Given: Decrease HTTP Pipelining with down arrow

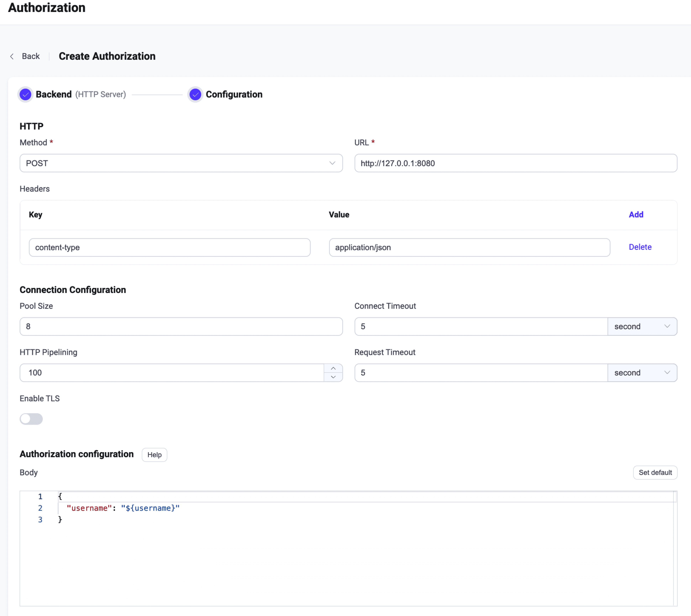Looking at the screenshot, I should pos(333,377).
